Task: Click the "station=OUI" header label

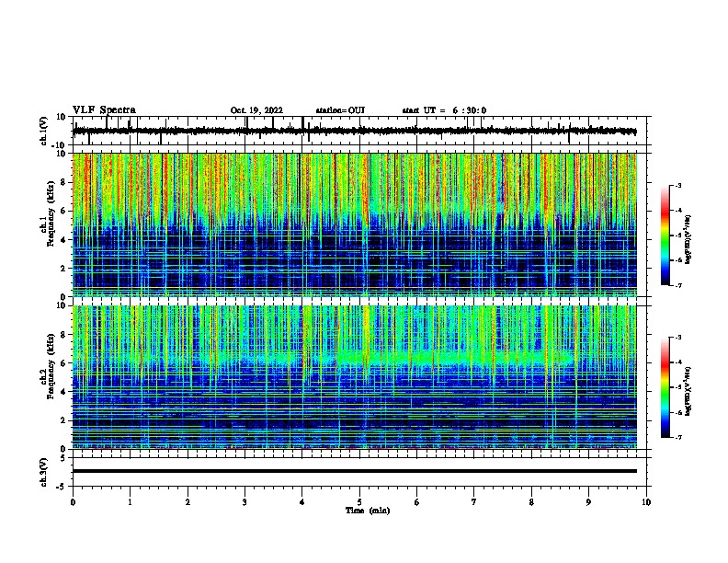Action: [340, 110]
